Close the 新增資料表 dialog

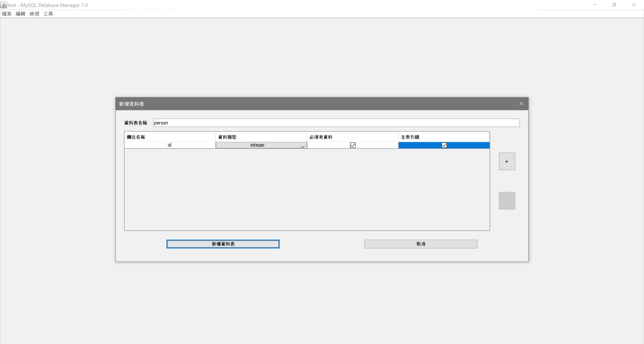(521, 104)
